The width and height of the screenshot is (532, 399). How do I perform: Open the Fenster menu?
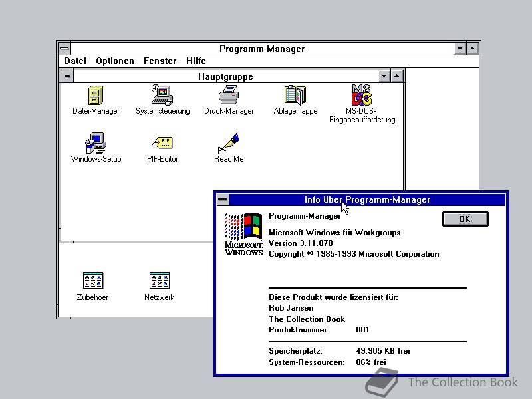tap(160, 61)
